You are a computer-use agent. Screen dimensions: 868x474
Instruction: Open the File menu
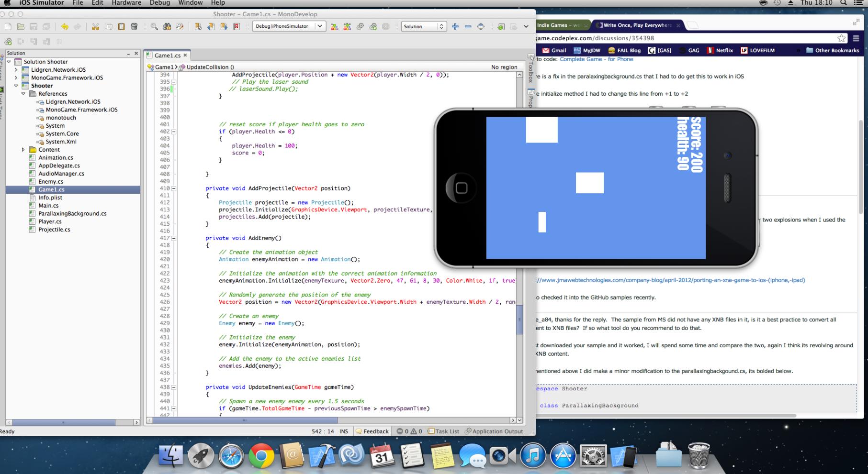78,3
